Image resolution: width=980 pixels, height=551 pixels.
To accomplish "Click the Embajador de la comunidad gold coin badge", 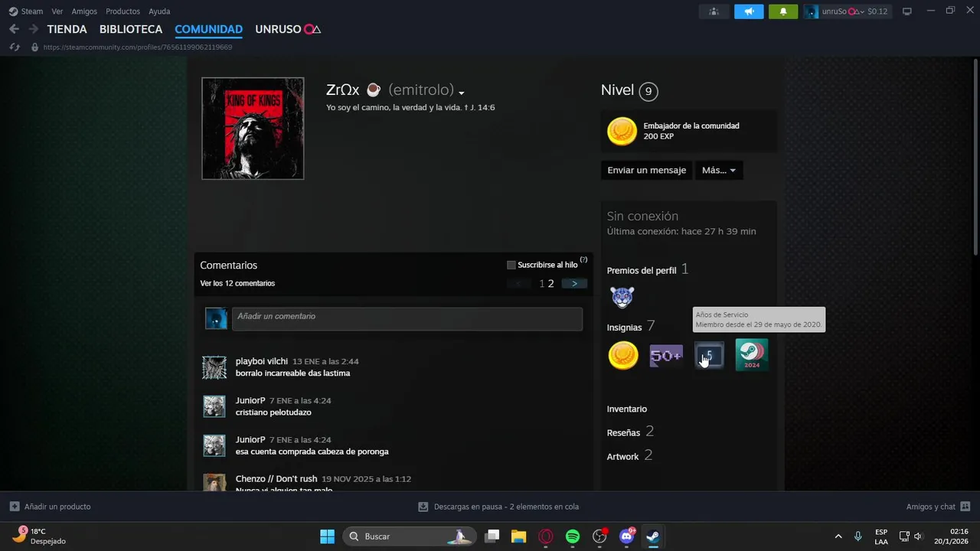I will [622, 131].
